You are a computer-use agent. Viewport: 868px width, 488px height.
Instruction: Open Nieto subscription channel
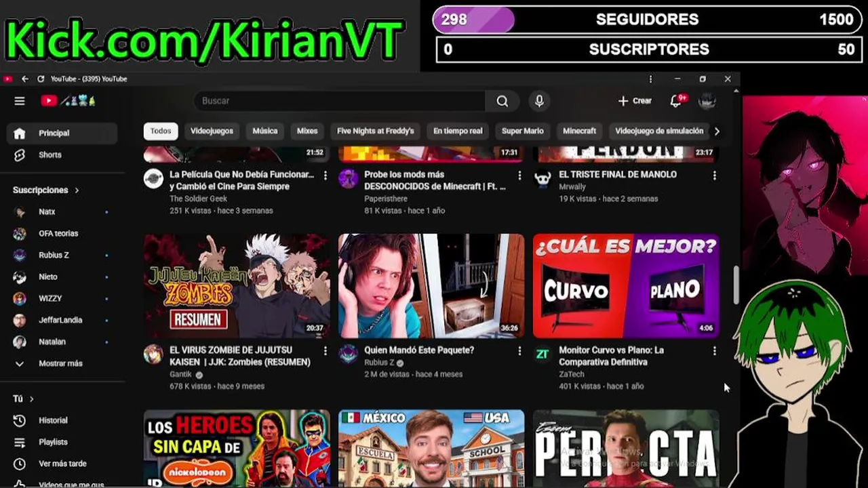coord(62,277)
